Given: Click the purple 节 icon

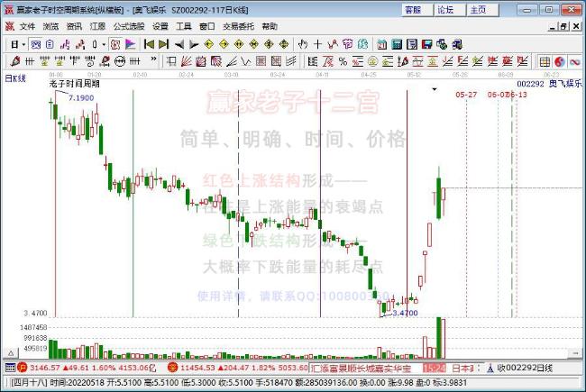Looking at the screenshot, I should click(348, 44).
